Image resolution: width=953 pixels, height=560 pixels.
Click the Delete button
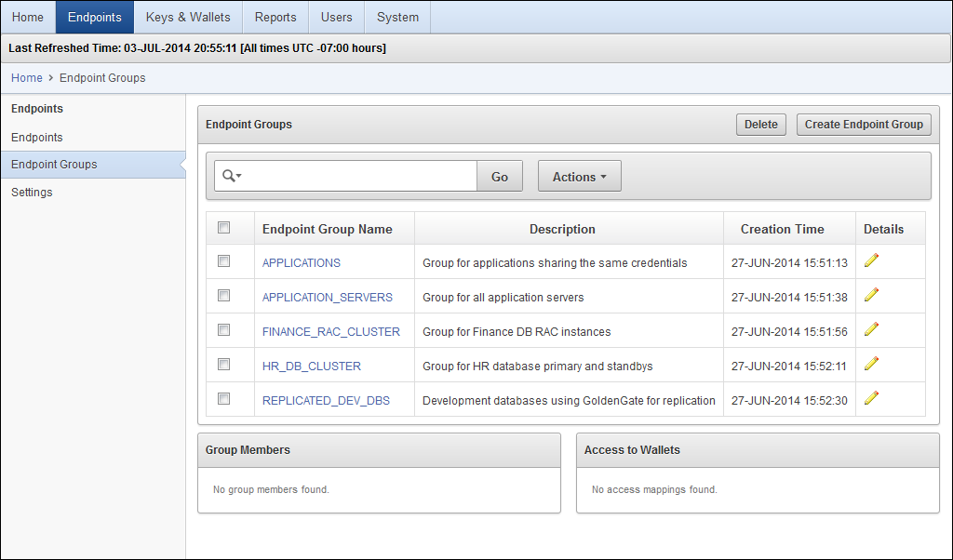coord(761,125)
